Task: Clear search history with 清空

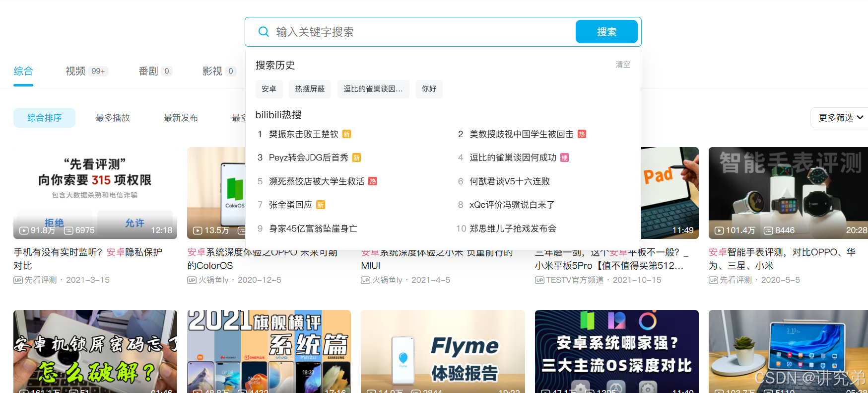Action: (623, 65)
